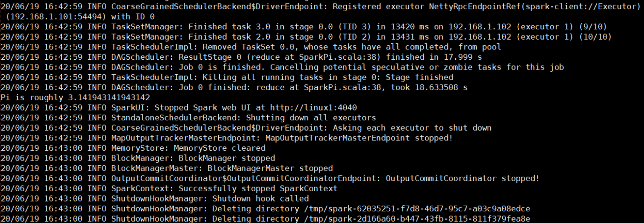The image size is (644, 223).
Task: Click the 192.168.1.101:54494 executor address
Action: click(53, 16)
